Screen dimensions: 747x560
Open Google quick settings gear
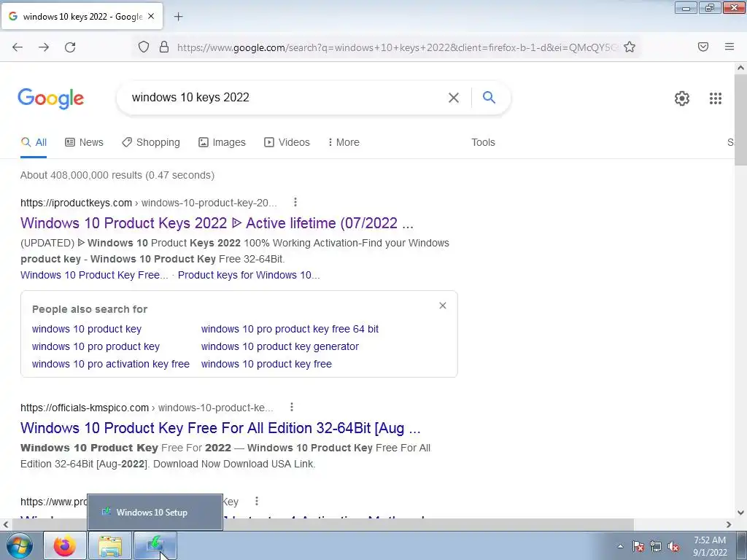point(682,98)
